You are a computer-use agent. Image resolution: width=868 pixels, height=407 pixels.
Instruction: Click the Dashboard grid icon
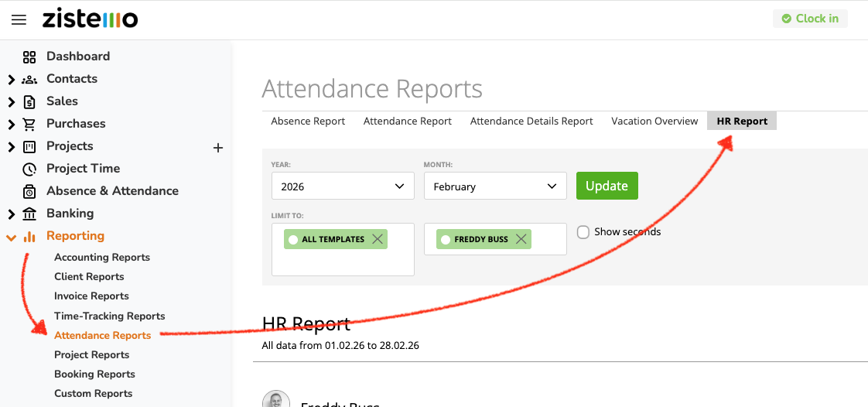29,56
